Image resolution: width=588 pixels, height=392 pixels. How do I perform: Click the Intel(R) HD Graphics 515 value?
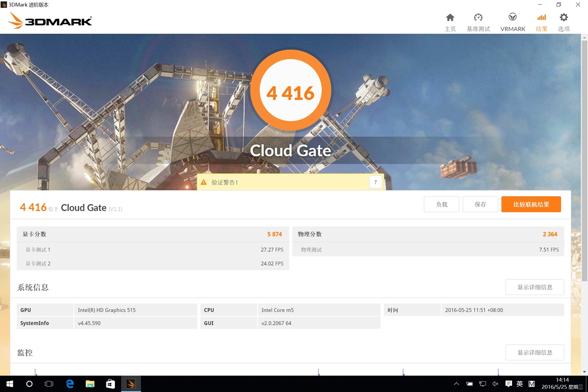[107, 310]
